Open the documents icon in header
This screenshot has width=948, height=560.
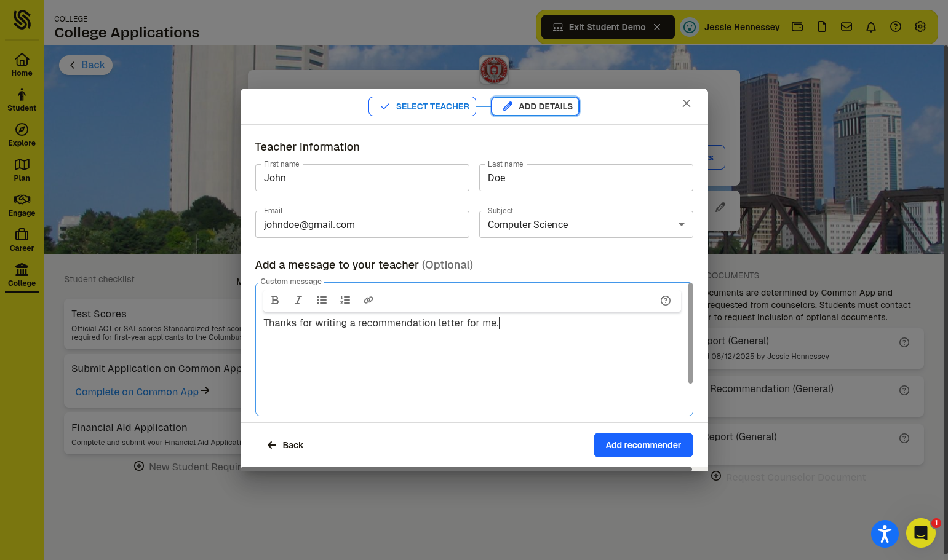click(822, 26)
